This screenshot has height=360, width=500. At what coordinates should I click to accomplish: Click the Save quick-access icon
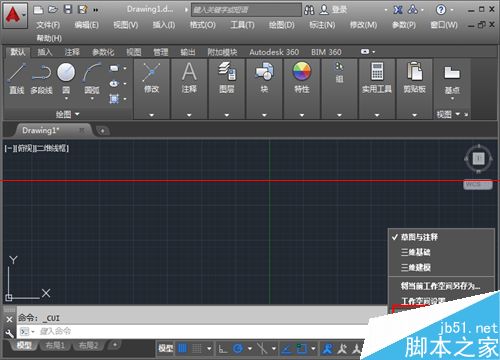[68, 10]
